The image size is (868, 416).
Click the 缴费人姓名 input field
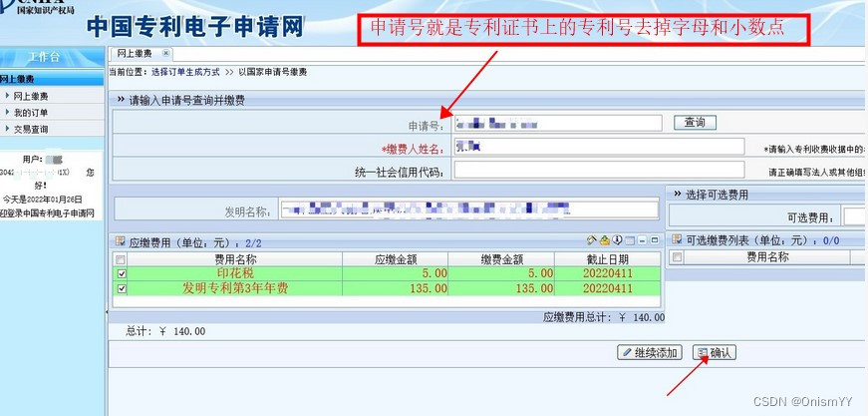coord(600,147)
